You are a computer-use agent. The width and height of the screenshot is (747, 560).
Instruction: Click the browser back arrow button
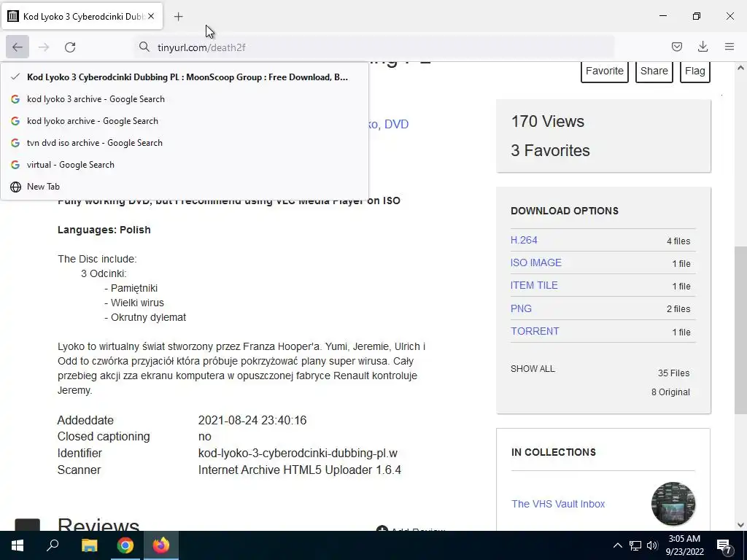[x=18, y=47]
